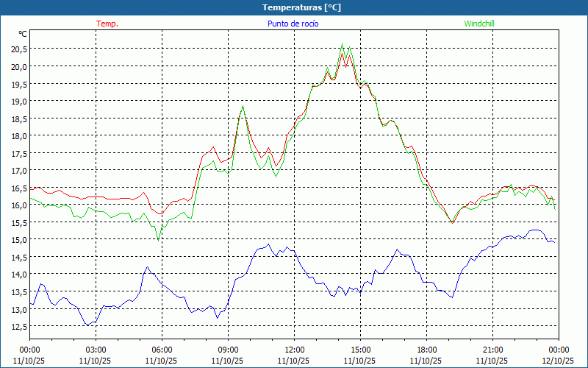The width and height of the screenshot is (588, 368).
Task: Click the 18,0 y-axis value label
Action: (19, 136)
